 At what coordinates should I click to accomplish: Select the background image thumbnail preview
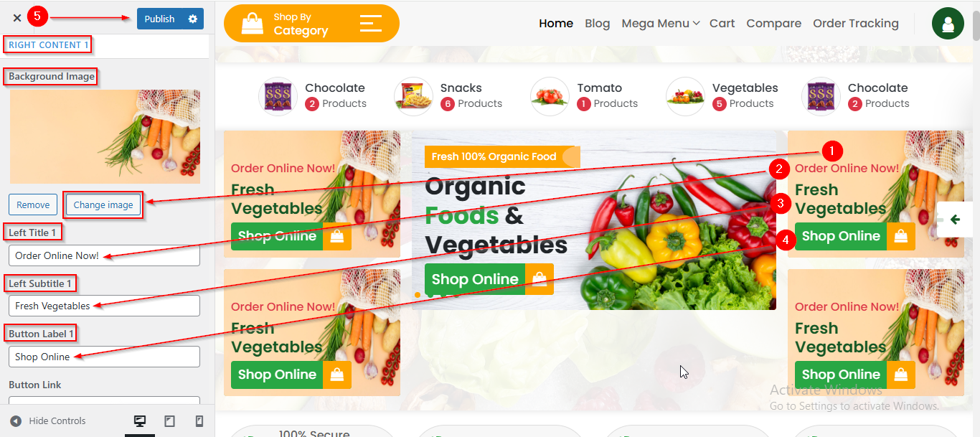(x=105, y=136)
